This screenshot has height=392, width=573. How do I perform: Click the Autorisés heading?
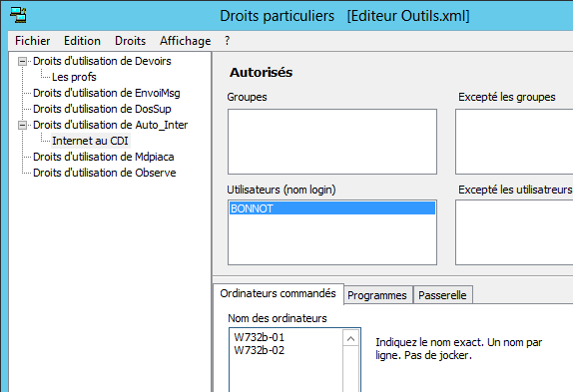(x=261, y=72)
